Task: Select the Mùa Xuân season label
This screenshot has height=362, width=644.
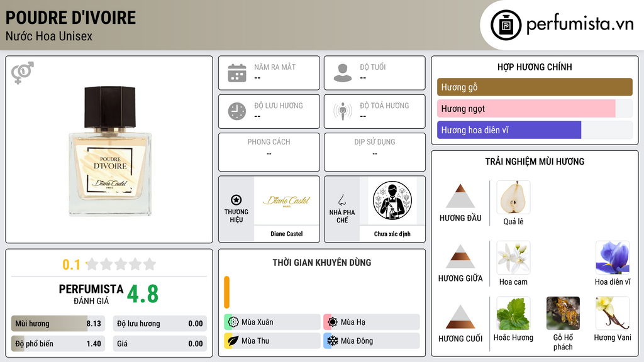Action: 257,322
